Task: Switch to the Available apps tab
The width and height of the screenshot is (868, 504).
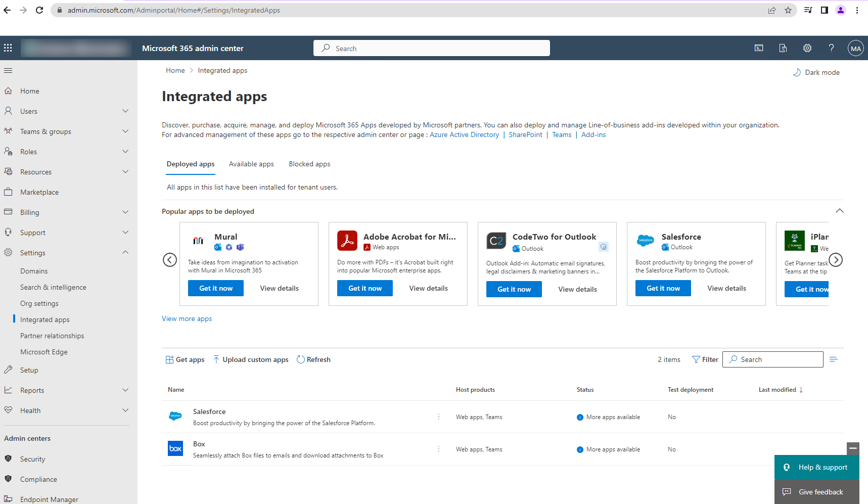Action: coord(251,164)
